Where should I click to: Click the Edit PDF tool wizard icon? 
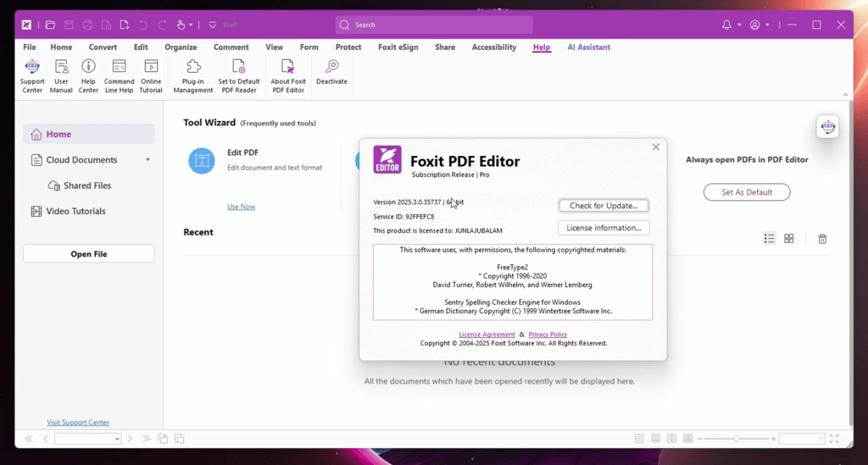[x=202, y=161]
